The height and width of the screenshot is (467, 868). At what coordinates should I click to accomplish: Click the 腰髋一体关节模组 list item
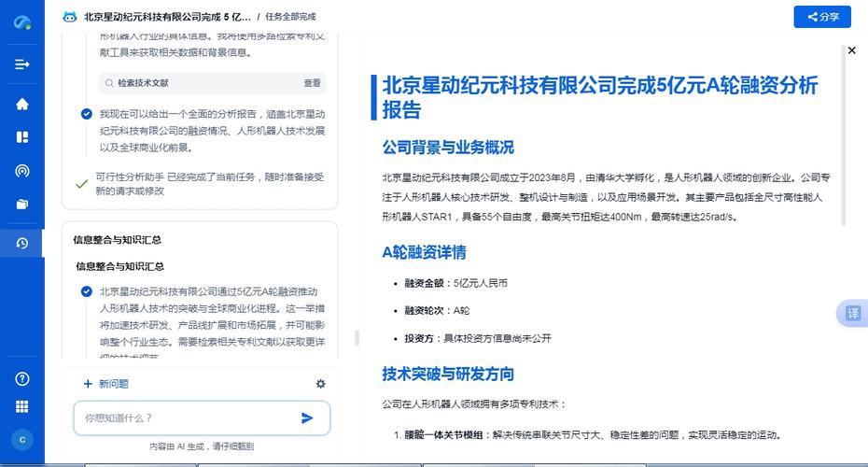593,435
